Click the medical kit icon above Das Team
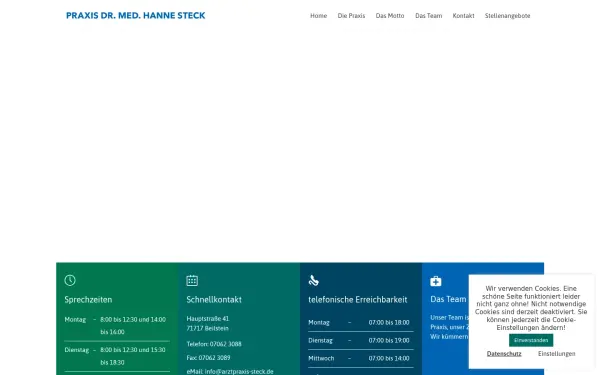The height and width of the screenshot is (375, 600). (x=436, y=281)
